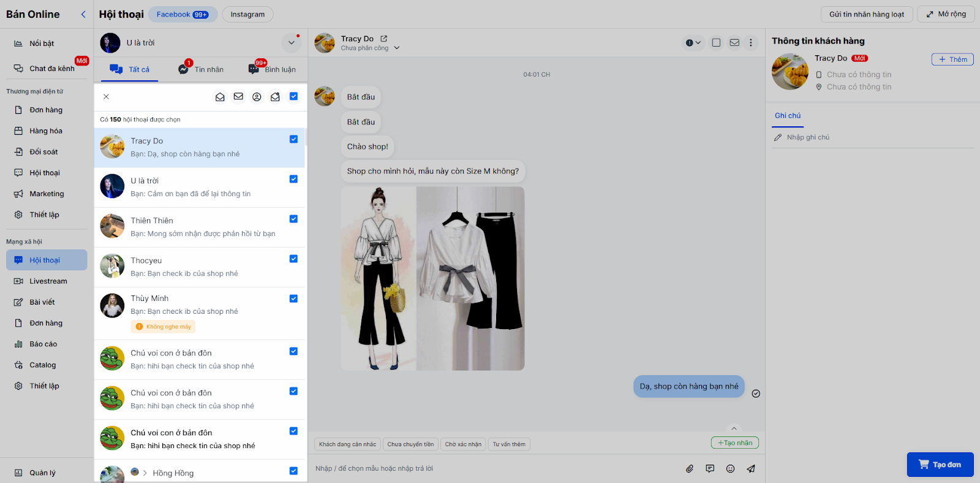
Task: Expand the U là trời page selector
Action: 291,43
